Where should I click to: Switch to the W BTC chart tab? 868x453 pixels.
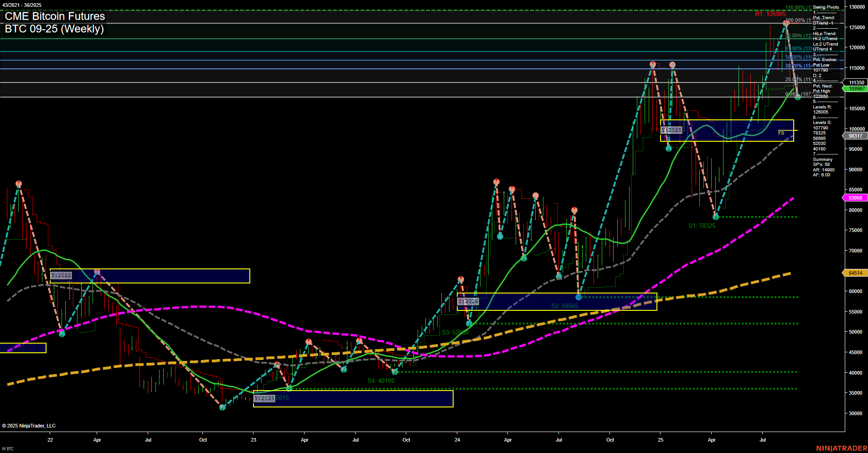click(x=7, y=448)
